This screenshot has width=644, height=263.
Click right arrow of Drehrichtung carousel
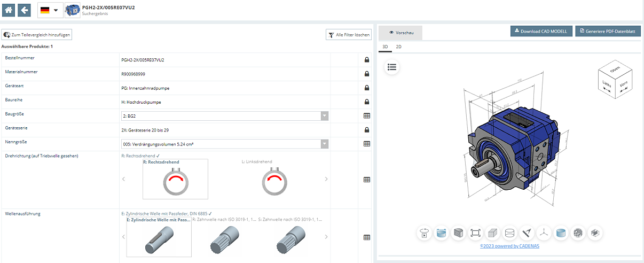click(x=326, y=179)
